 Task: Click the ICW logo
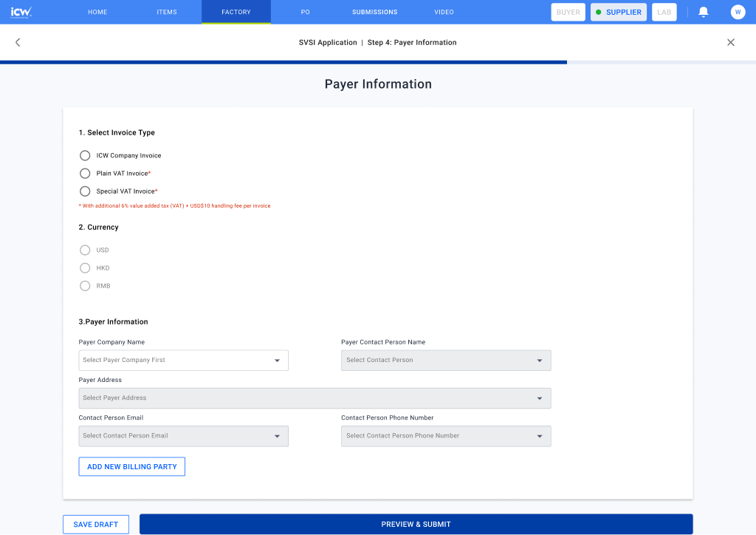[21, 12]
